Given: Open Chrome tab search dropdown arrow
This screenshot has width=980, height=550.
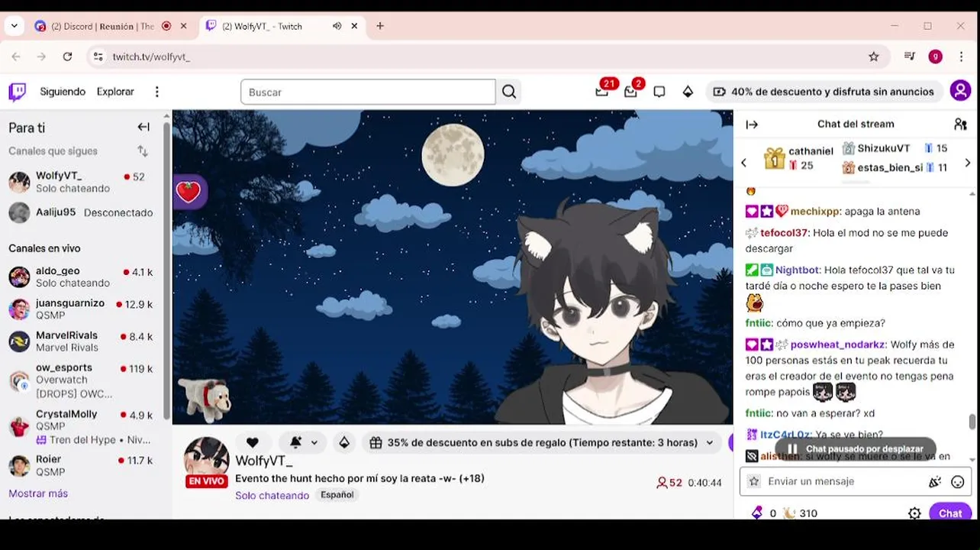Looking at the screenshot, I should (15, 26).
